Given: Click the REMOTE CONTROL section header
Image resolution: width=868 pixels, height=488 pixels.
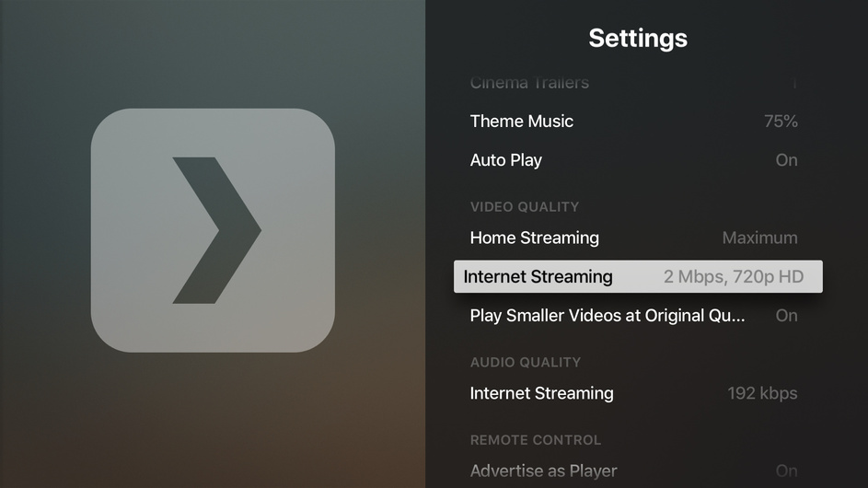Looking at the screenshot, I should [535, 440].
